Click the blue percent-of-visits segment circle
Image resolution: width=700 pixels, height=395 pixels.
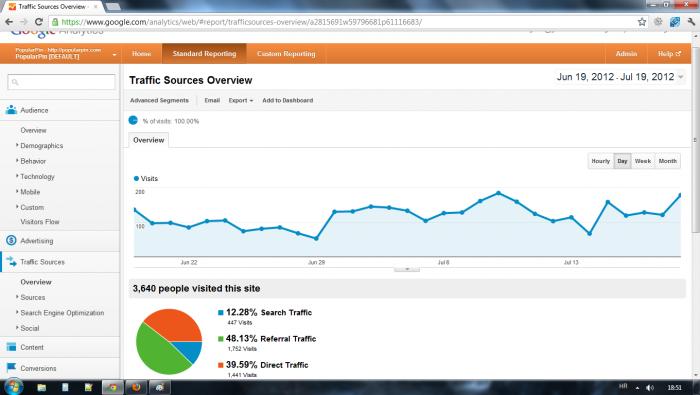tap(133, 121)
